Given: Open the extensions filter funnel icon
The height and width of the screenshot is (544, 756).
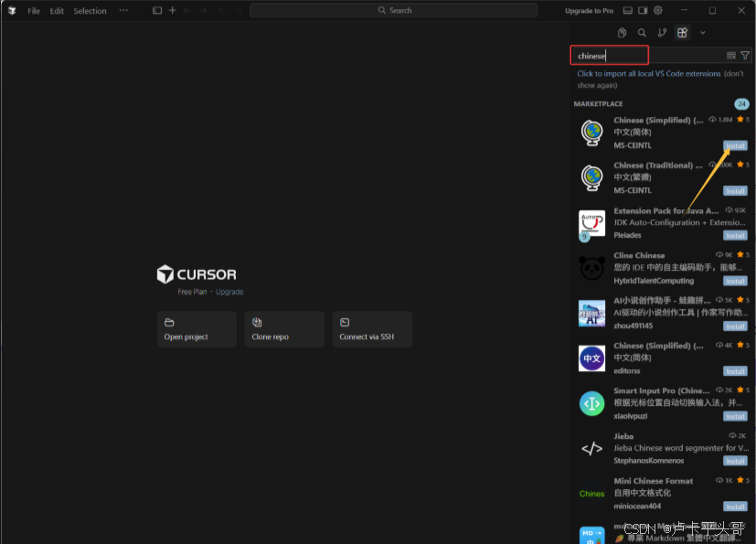Looking at the screenshot, I should pos(745,56).
